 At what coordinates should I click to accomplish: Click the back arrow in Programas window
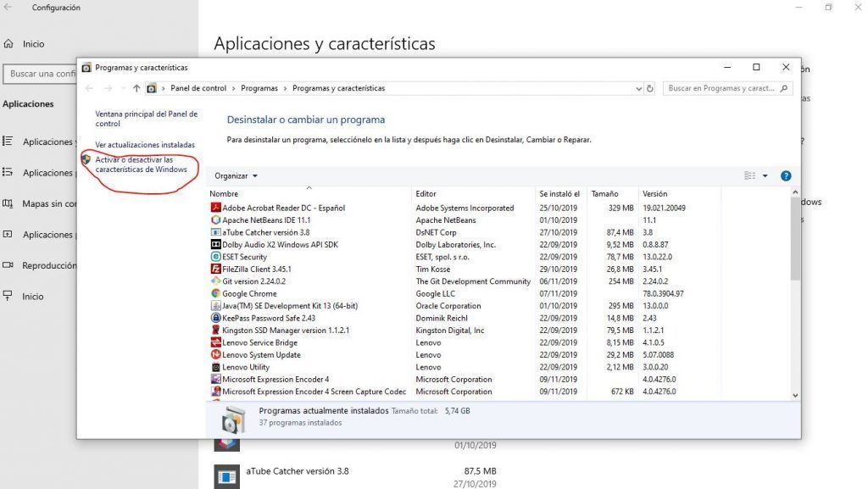pos(89,88)
